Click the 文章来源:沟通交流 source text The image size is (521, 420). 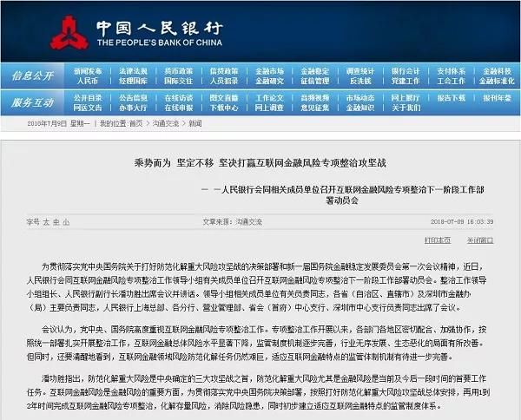pyautogui.click(x=232, y=222)
